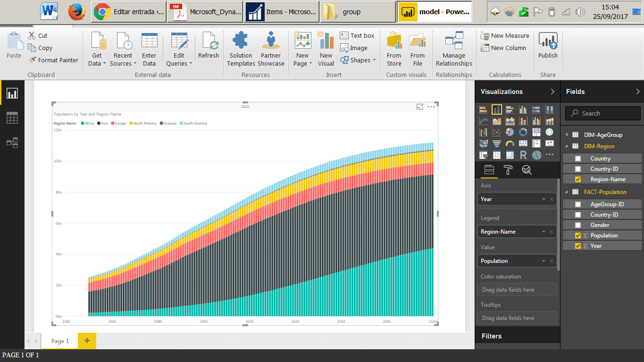Select the waterfall chart visualization
The height and width of the screenshot is (362, 644).
tap(483, 132)
